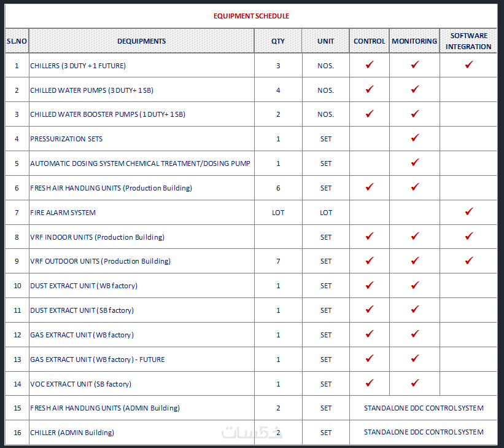The width and height of the screenshot is (504, 448).
Task: Click the UNIT column header
Action: pos(325,41)
